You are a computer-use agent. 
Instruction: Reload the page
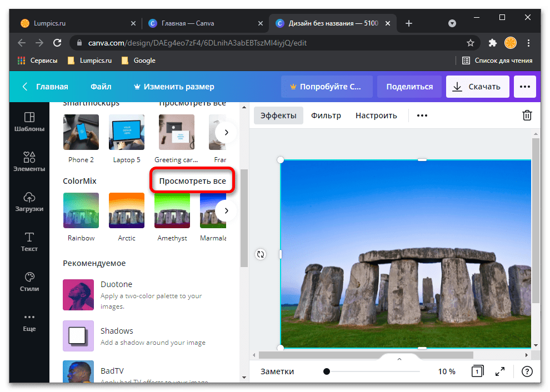57,43
